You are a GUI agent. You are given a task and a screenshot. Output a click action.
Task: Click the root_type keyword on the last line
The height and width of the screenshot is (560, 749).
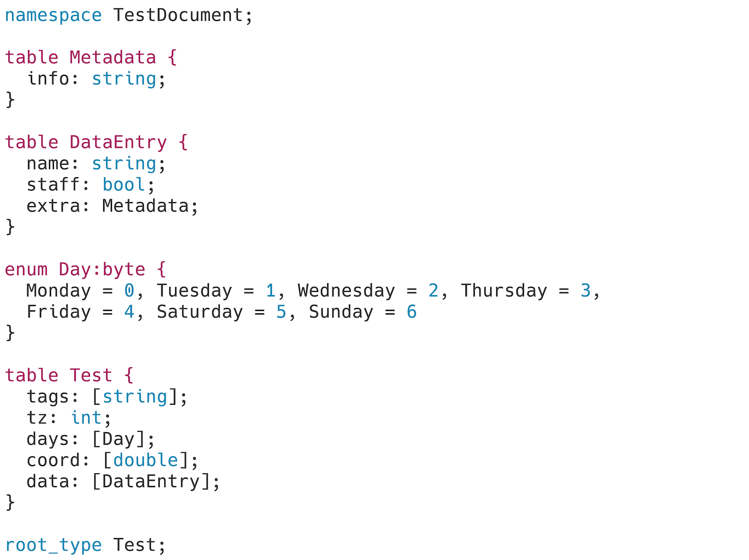53,546
